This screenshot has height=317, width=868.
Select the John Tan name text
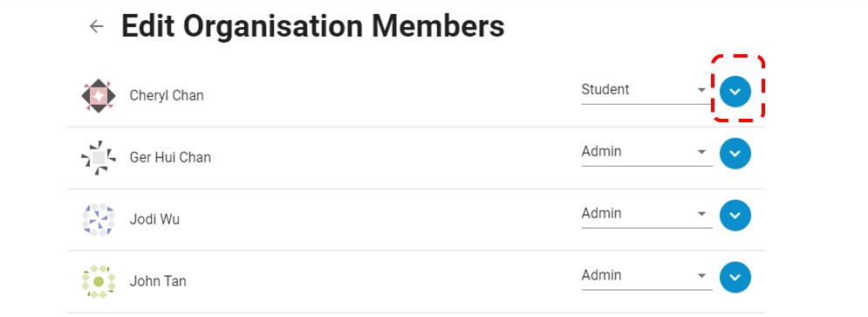[158, 281]
